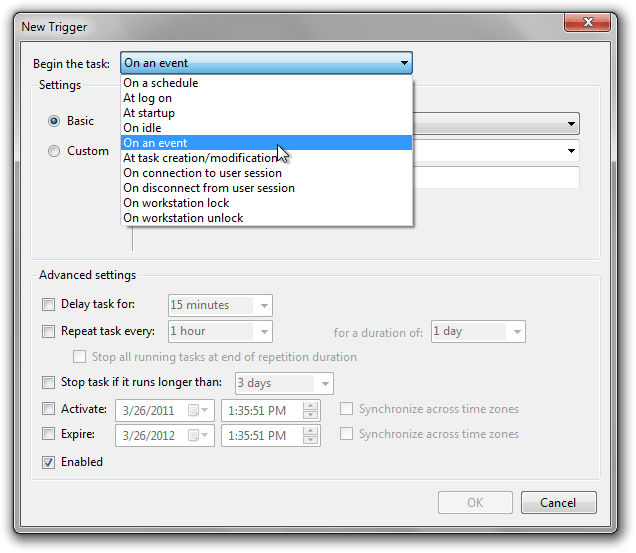
Task: Choose On workstation lock option
Action: 266,203
